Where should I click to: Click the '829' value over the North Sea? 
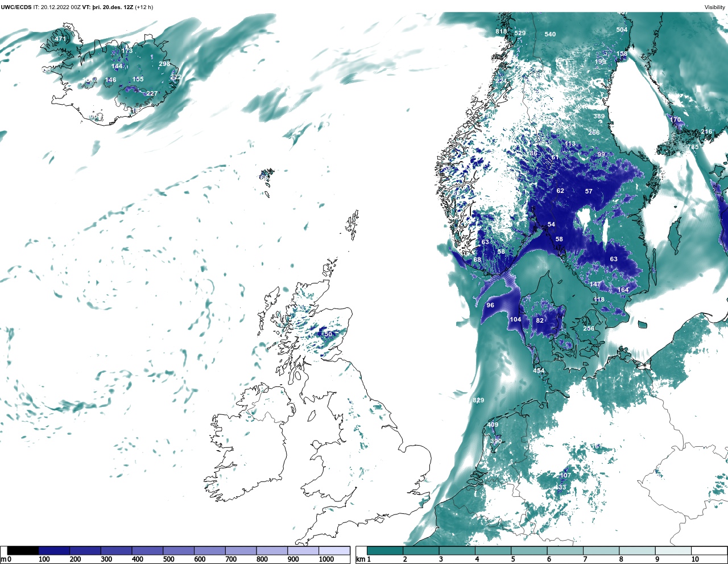tap(478, 400)
